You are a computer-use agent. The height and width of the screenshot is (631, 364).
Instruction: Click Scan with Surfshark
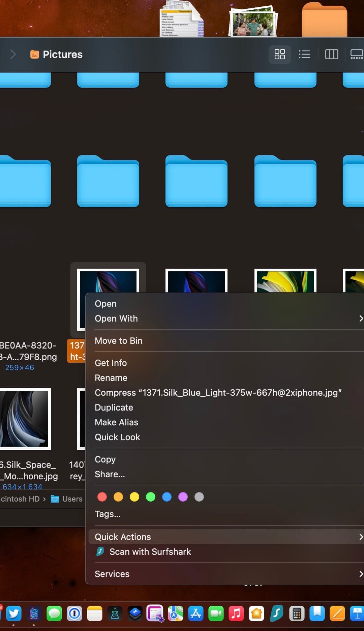tap(150, 552)
